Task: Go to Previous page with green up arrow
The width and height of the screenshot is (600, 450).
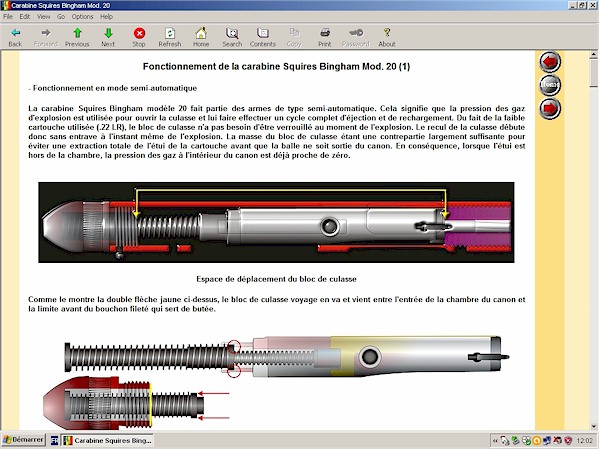Action: click(x=77, y=33)
